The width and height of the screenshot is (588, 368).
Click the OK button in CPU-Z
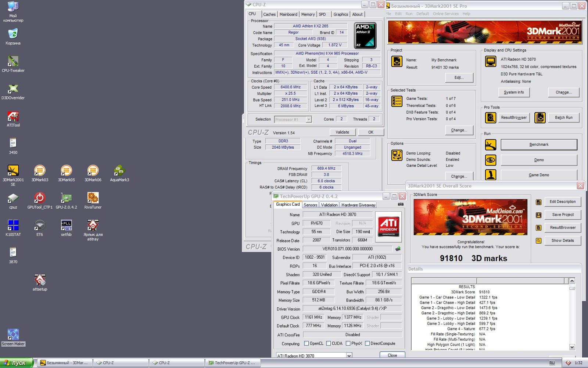click(x=371, y=132)
